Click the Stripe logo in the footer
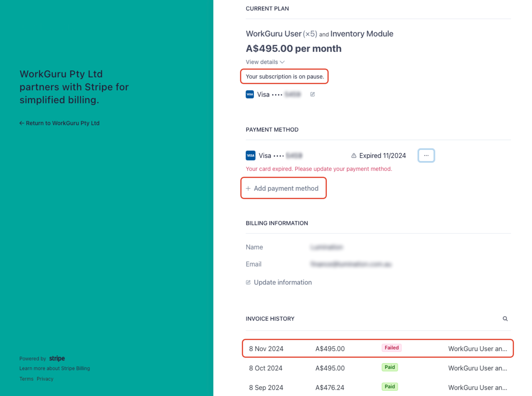The width and height of the screenshot is (532, 396). (x=57, y=358)
